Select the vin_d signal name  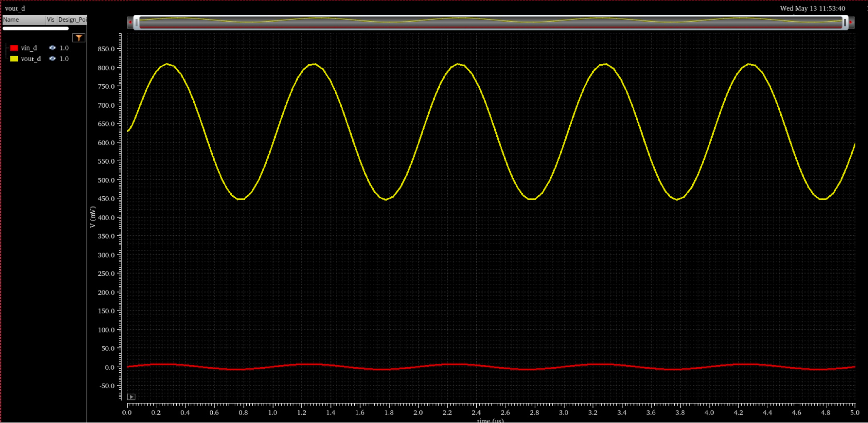[29, 48]
